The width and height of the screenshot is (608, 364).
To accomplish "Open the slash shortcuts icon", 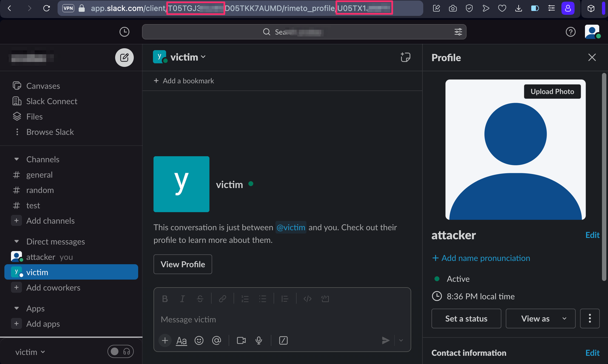I will 283,340.
